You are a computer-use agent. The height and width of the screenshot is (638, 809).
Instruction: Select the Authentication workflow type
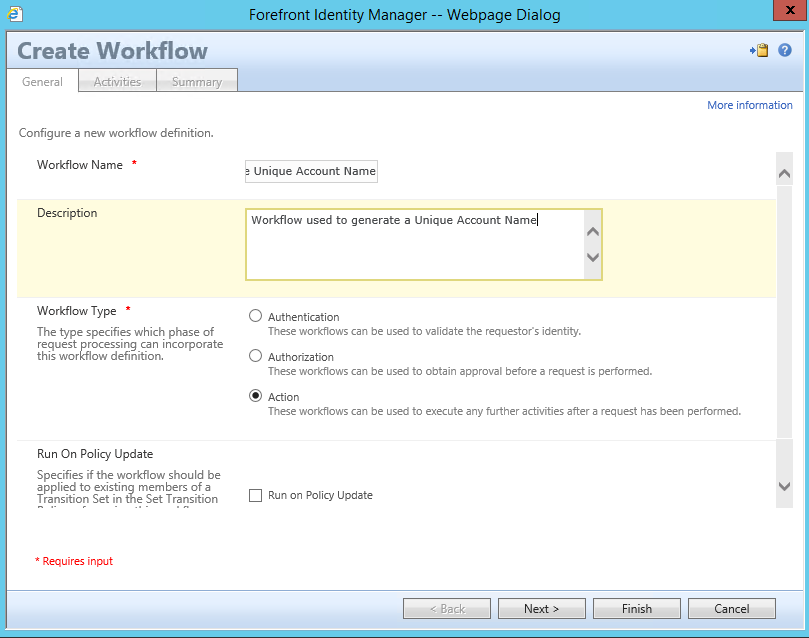(x=255, y=316)
